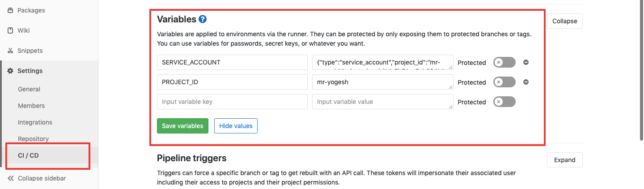Viewport: 644px width, 189px height.
Task: Click the Packages sidebar icon
Action: tap(10, 10)
